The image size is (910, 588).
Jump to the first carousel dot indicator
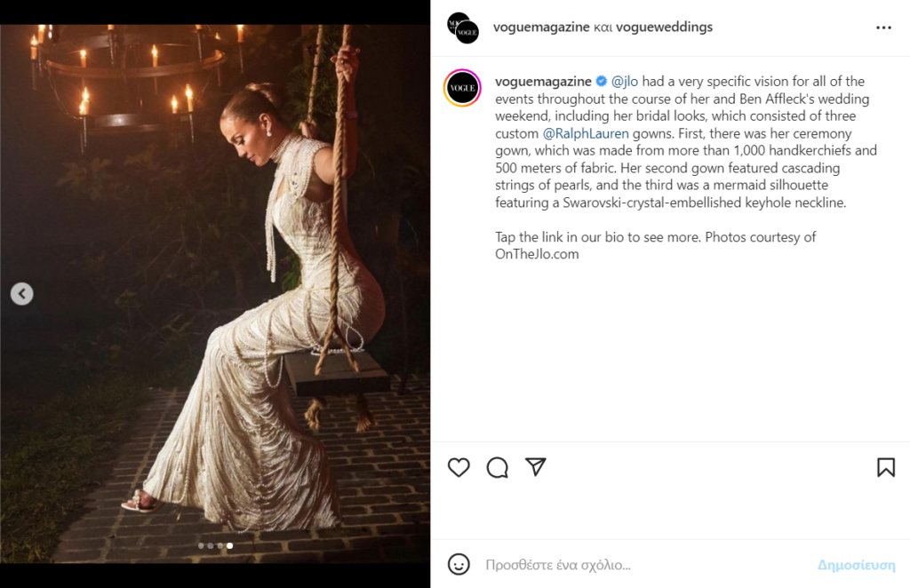201,545
